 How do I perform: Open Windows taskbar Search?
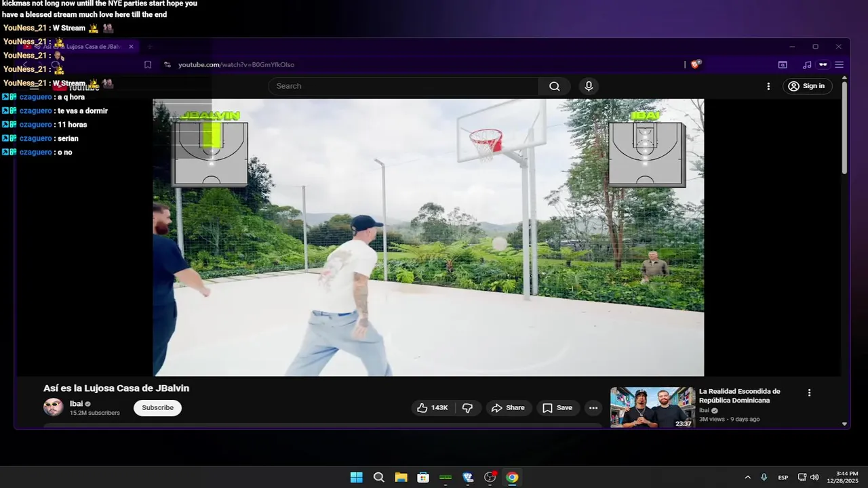click(x=378, y=477)
